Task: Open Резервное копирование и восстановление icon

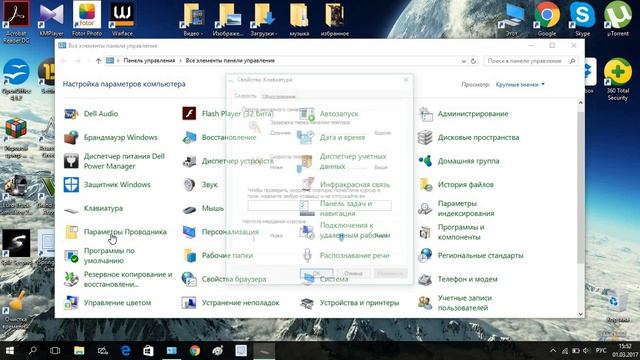Action: 71,280
